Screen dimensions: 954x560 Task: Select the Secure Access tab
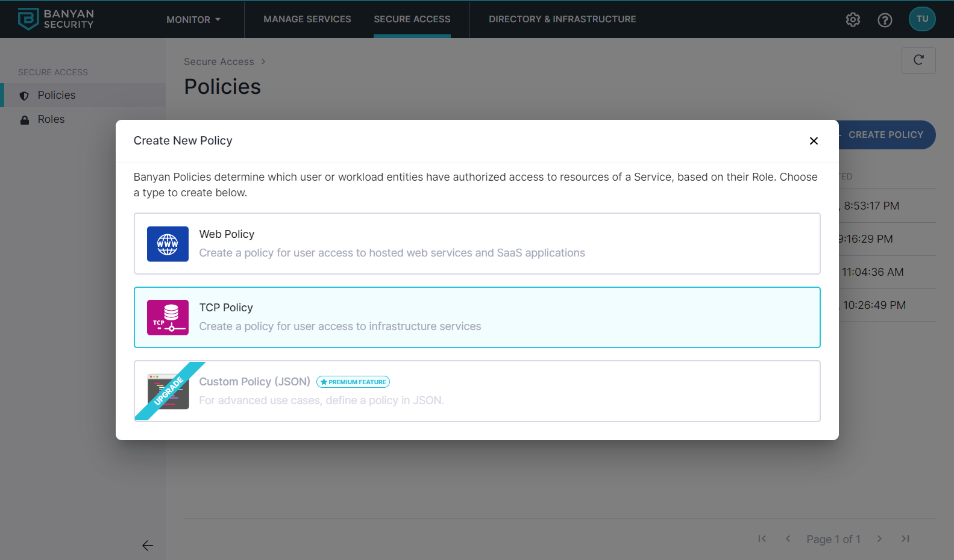pos(412,19)
